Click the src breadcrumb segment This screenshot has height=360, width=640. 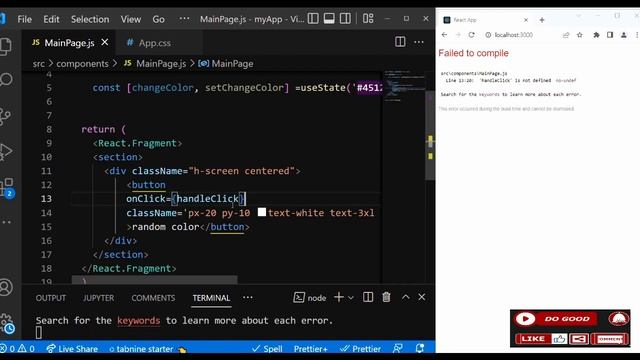coord(39,64)
